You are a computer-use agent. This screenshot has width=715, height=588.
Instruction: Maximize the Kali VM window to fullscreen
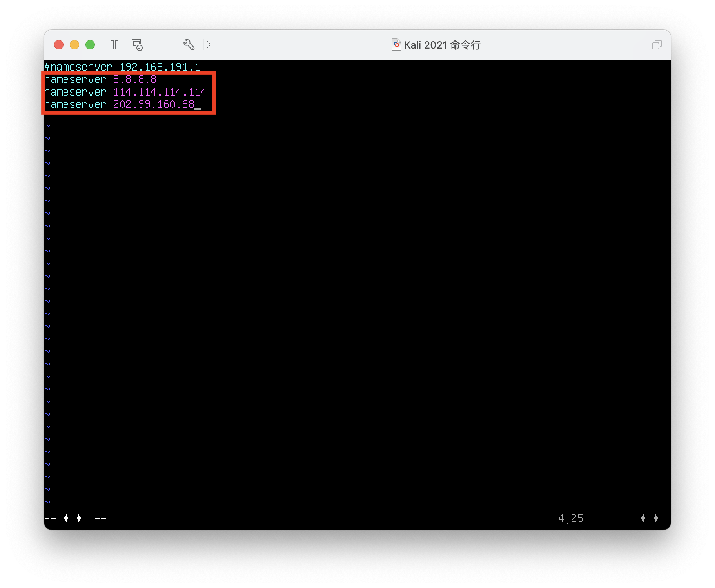[x=90, y=45]
